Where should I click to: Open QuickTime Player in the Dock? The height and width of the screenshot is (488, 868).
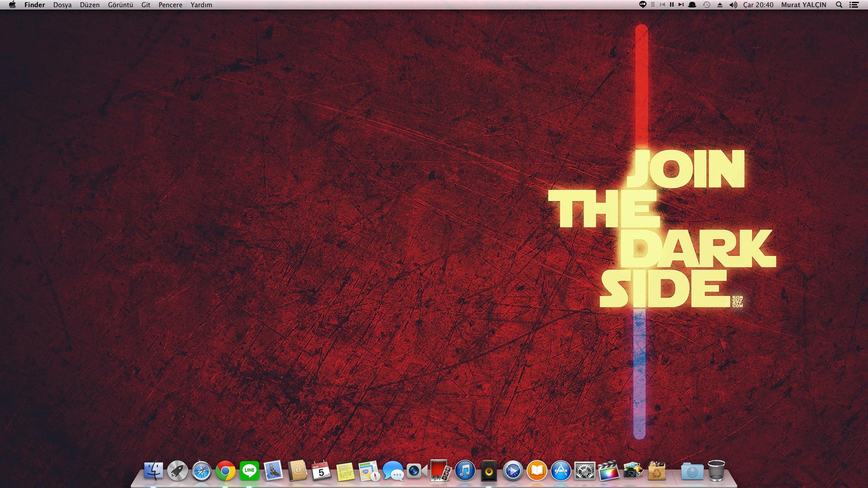point(513,471)
